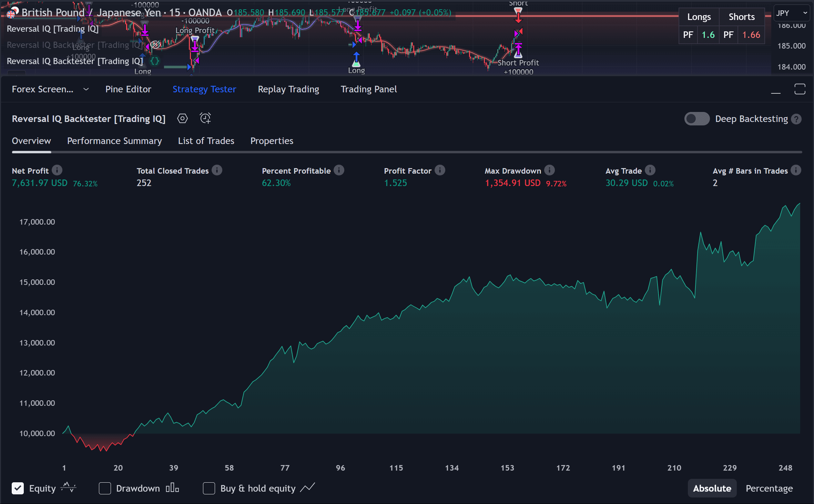
Task: Open the Properties tab
Action: (272, 141)
